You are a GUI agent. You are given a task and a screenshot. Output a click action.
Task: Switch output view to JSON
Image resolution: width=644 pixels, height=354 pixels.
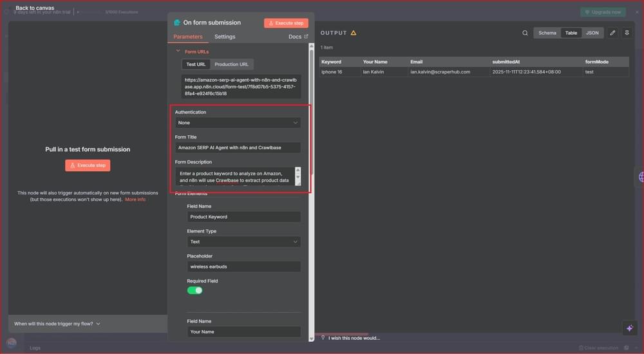point(592,33)
